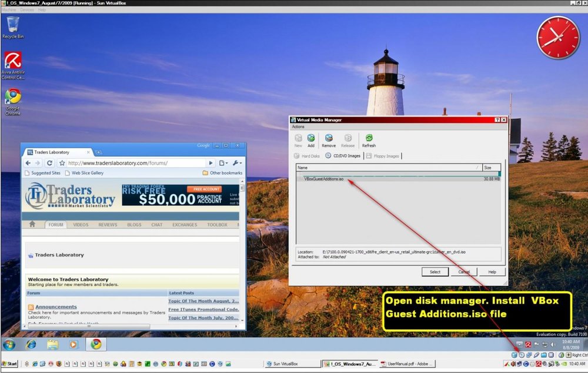588x373 pixels.
Task: Open the Announcements forum link
Action: (56, 307)
